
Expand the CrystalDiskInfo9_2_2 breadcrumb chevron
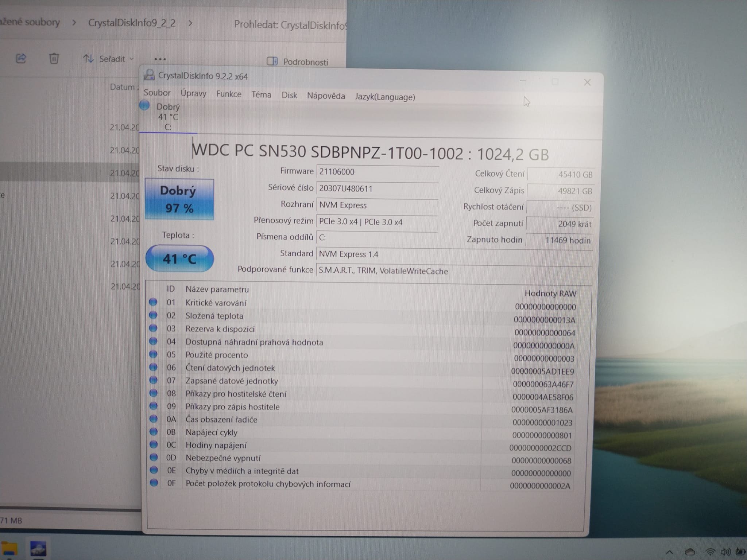(x=190, y=23)
